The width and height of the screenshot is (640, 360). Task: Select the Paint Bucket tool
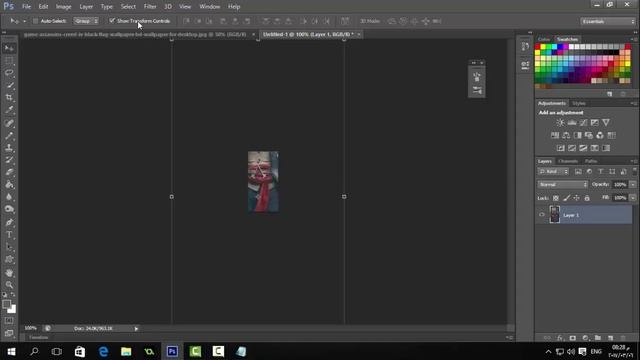(9, 184)
